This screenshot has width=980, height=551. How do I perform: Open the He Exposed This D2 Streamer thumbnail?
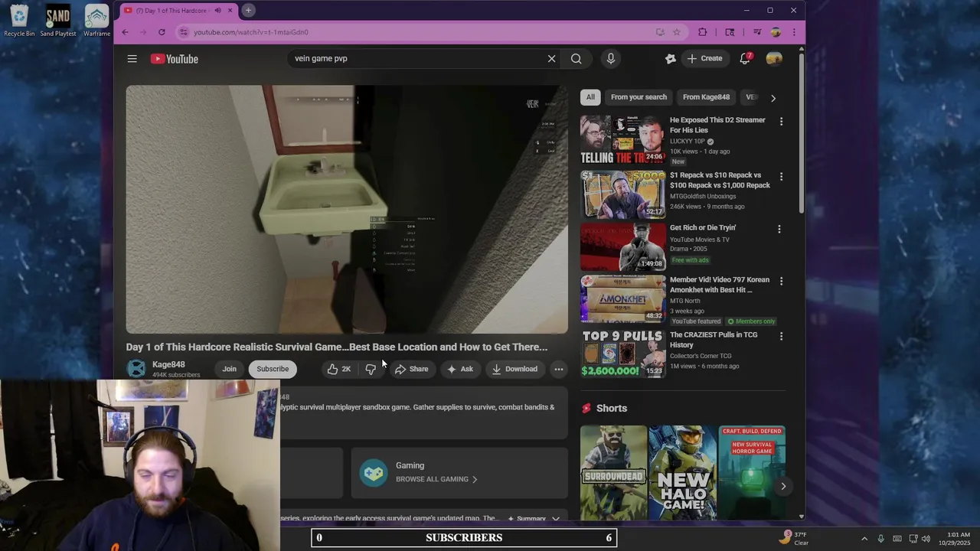pyautogui.click(x=623, y=140)
